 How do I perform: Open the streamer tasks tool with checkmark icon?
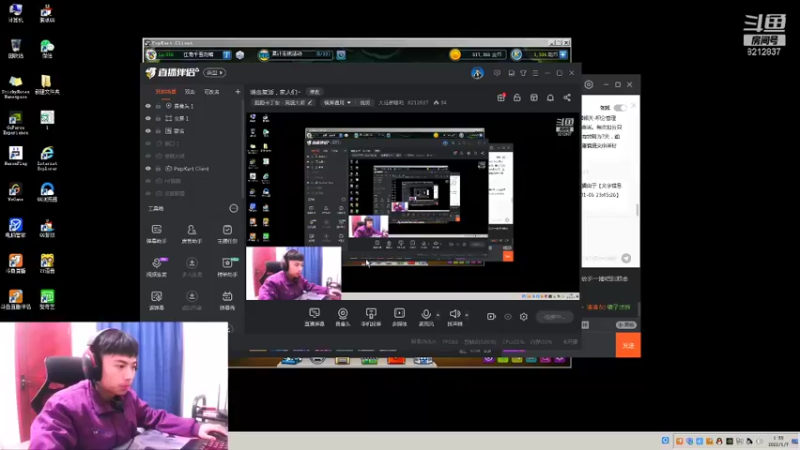pyautogui.click(x=227, y=234)
